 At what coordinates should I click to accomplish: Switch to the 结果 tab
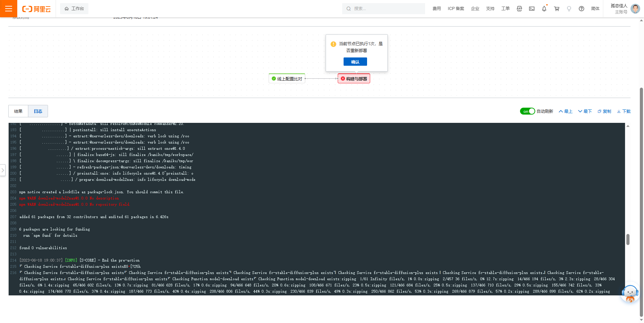point(18,111)
